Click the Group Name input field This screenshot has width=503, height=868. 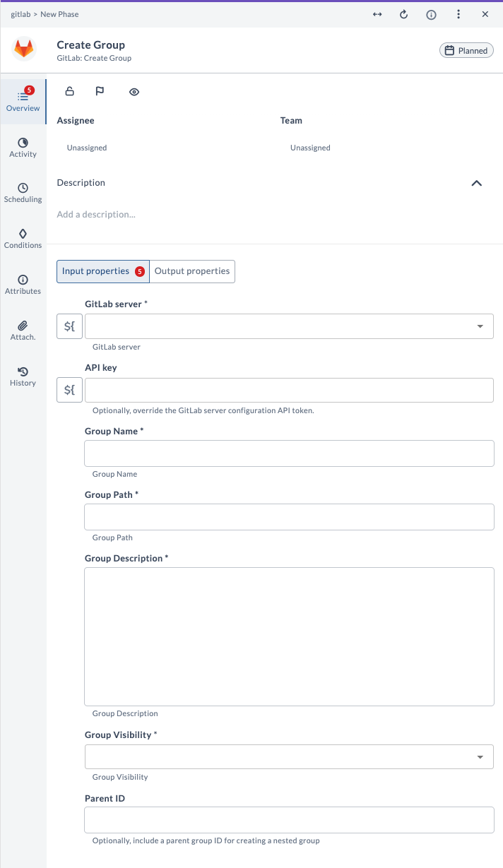point(289,453)
